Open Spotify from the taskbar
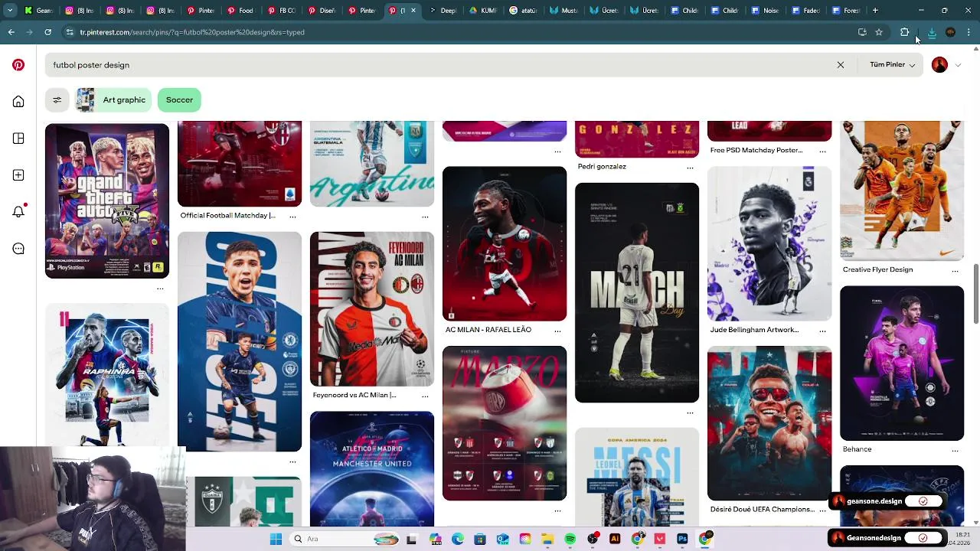Viewport: 980px width, 551px height. coord(570,539)
